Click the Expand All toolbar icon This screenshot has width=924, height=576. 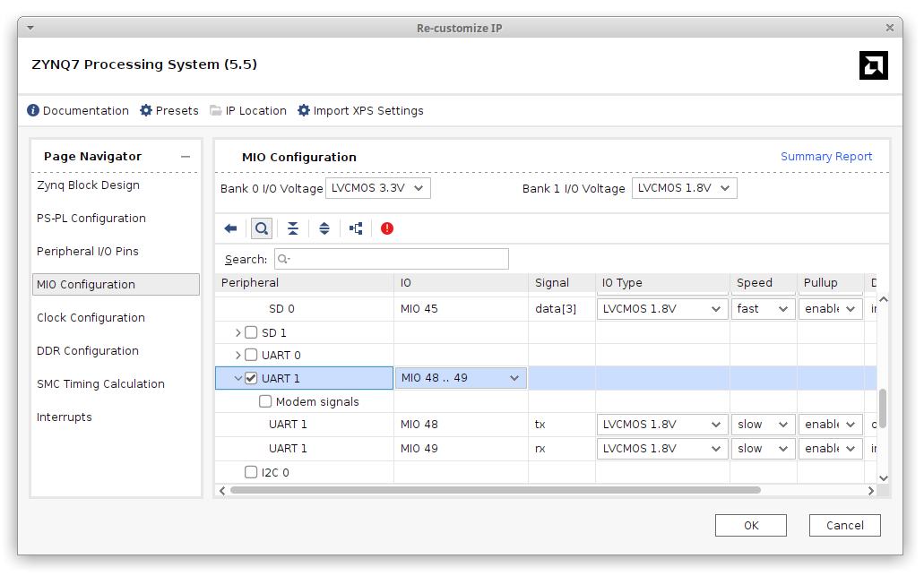pyautogui.click(x=324, y=228)
